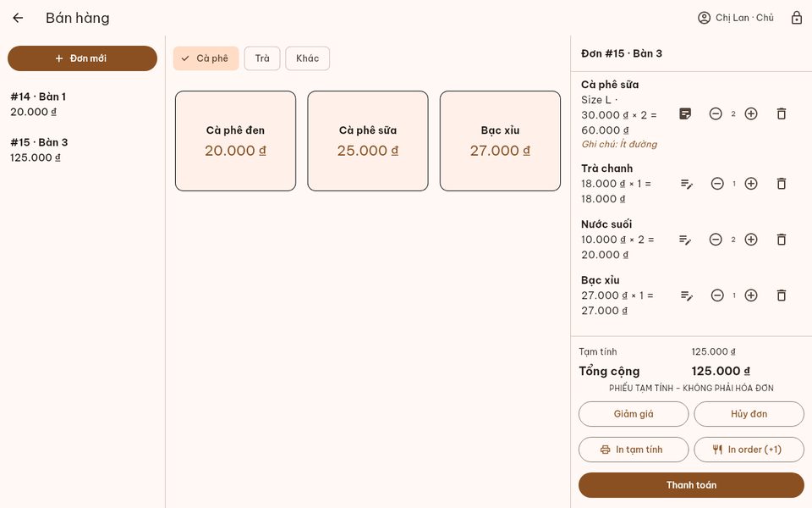Minus one Bạc xỉu in the order
This screenshot has height=508, width=812.
(x=717, y=295)
